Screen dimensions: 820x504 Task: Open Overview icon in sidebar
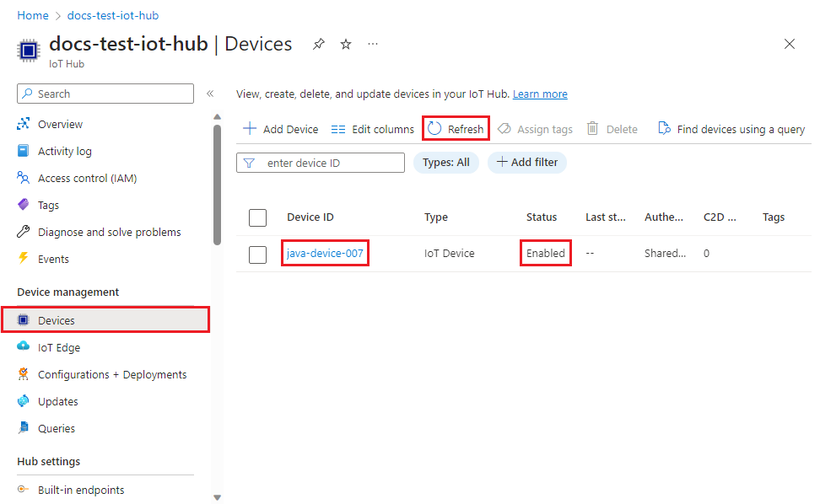point(23,124)
